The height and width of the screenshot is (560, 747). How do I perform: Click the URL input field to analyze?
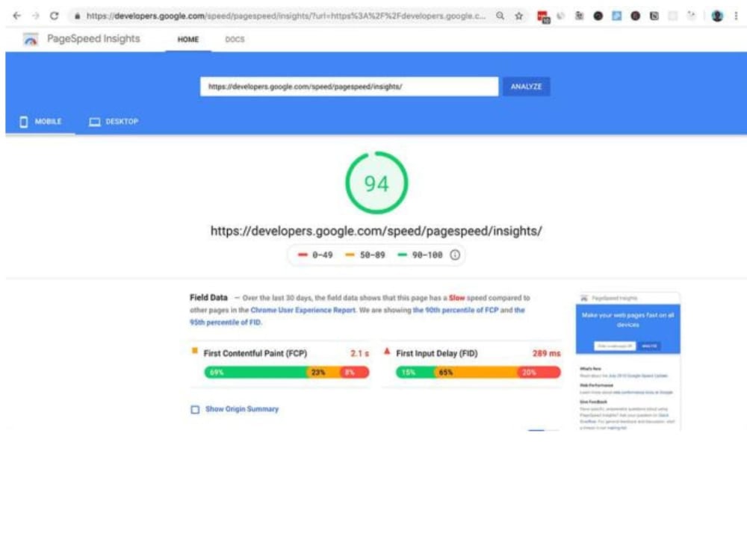click(x=349, y=87)
